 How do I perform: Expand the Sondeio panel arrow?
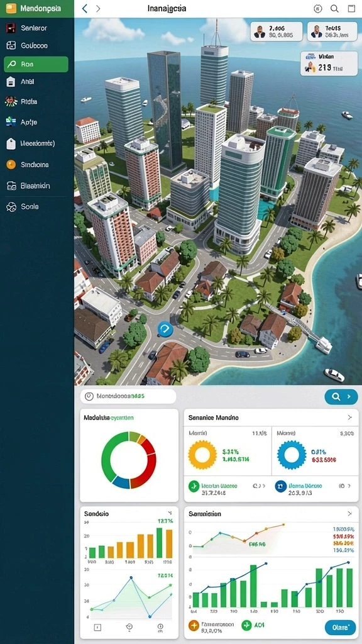(170, 513)
